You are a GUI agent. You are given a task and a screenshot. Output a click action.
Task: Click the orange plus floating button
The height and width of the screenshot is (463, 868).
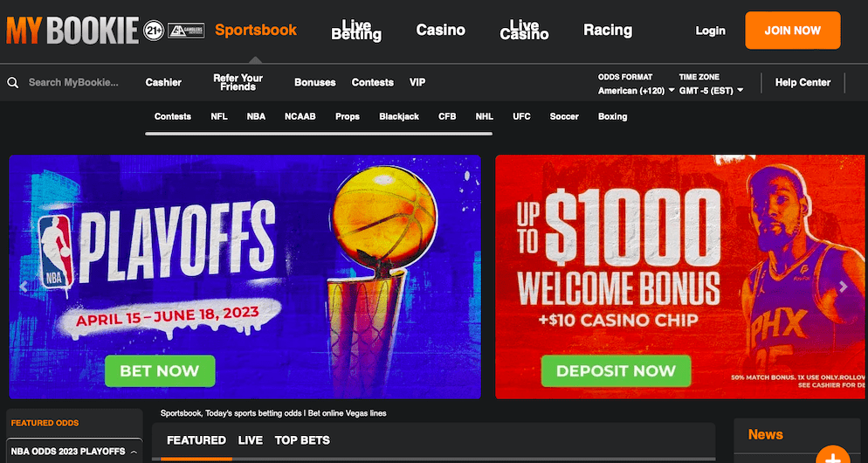(833, 456)
